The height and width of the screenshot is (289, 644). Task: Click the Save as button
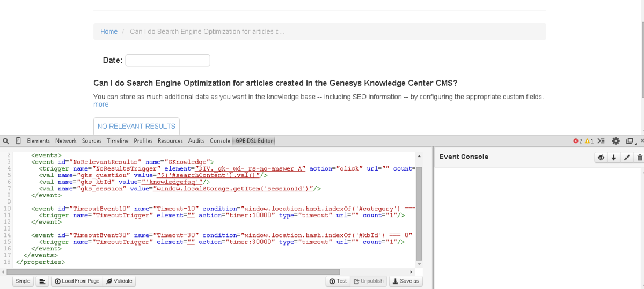point(405,281)
